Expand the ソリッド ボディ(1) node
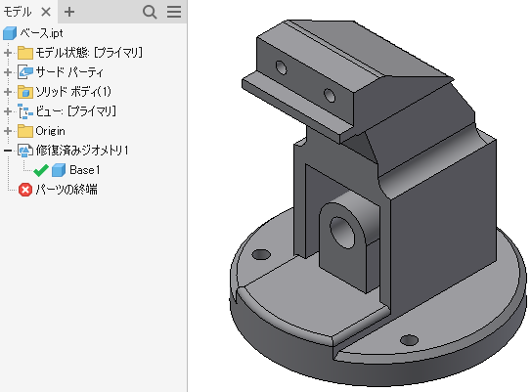532x392 pixels. pos(8,92)
